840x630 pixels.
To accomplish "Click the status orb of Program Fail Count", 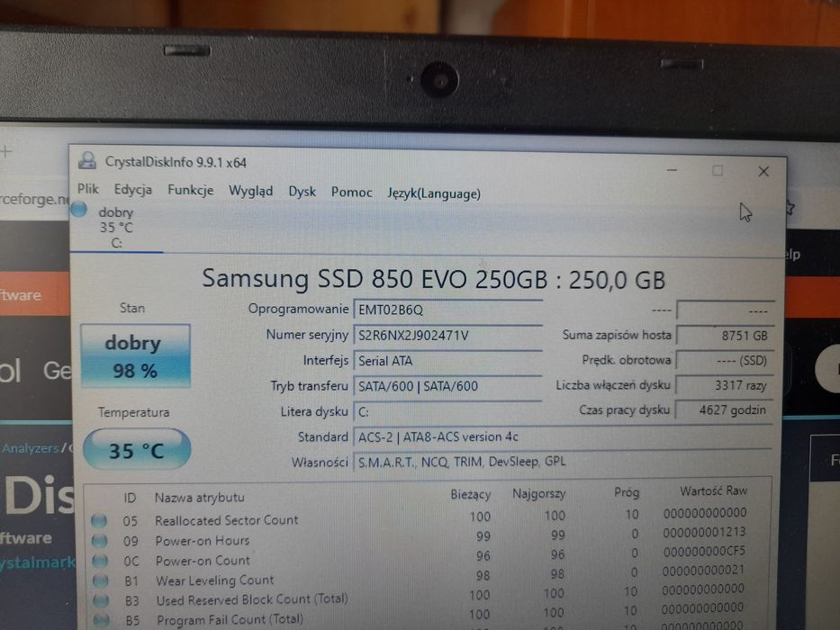I will point(102,620).
